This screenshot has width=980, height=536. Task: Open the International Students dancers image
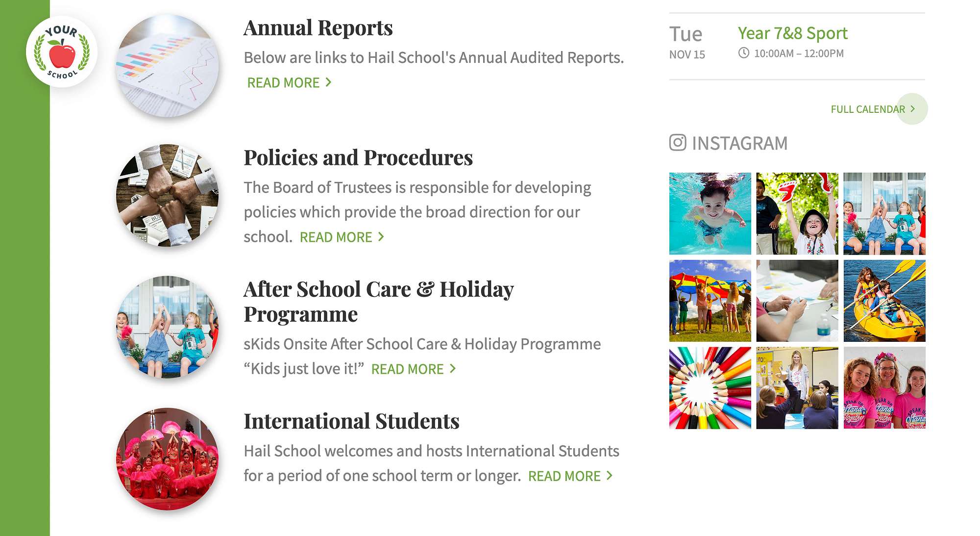click(167, 459)
